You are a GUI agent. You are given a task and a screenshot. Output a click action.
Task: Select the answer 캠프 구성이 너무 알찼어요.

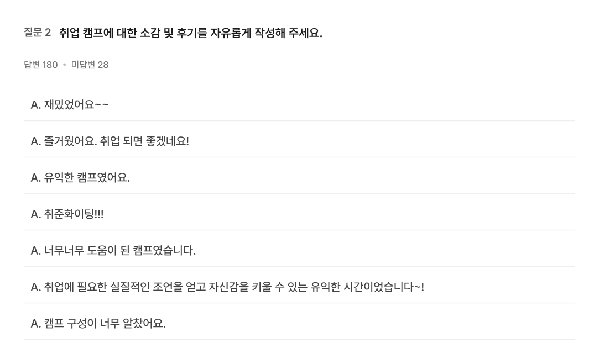pos(299,323)
